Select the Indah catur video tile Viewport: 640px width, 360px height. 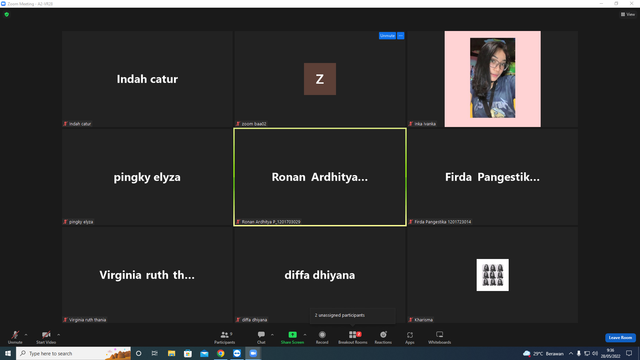pyautogui.click(x=147, y=79)
